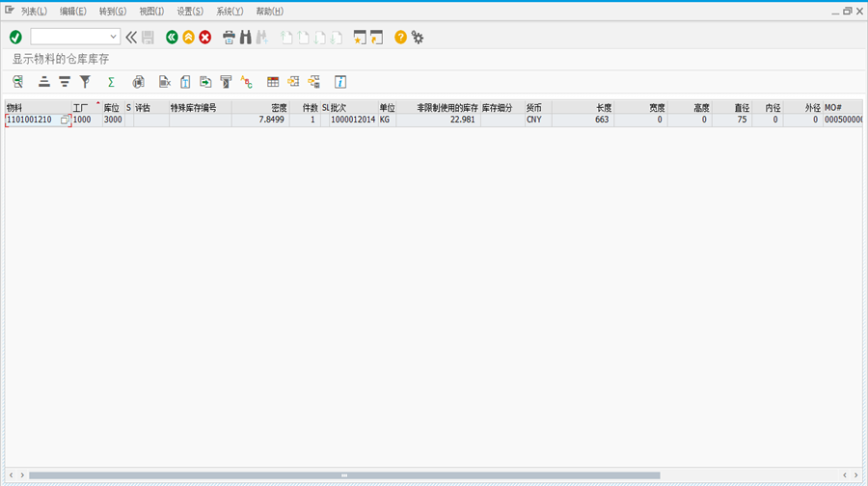Open the 设置(S) menu
Image resolution: width=868 pixels, height=486 pixels.
tap(190, 11)
